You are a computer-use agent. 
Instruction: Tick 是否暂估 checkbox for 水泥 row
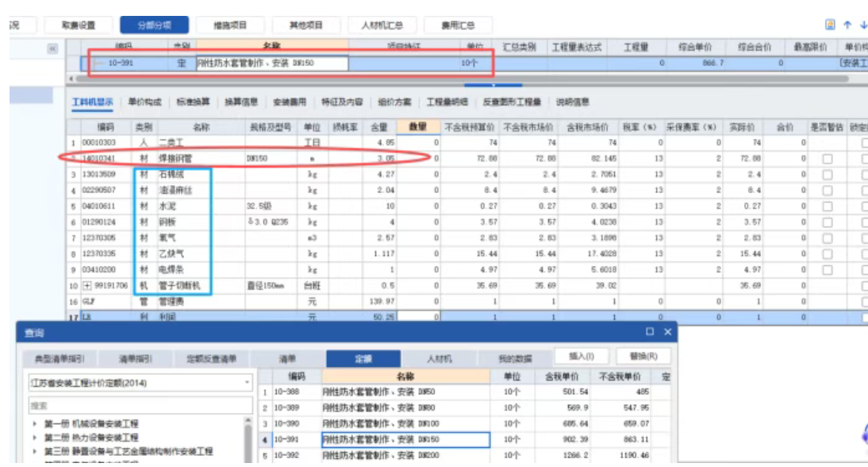click(x=827, y=206)
